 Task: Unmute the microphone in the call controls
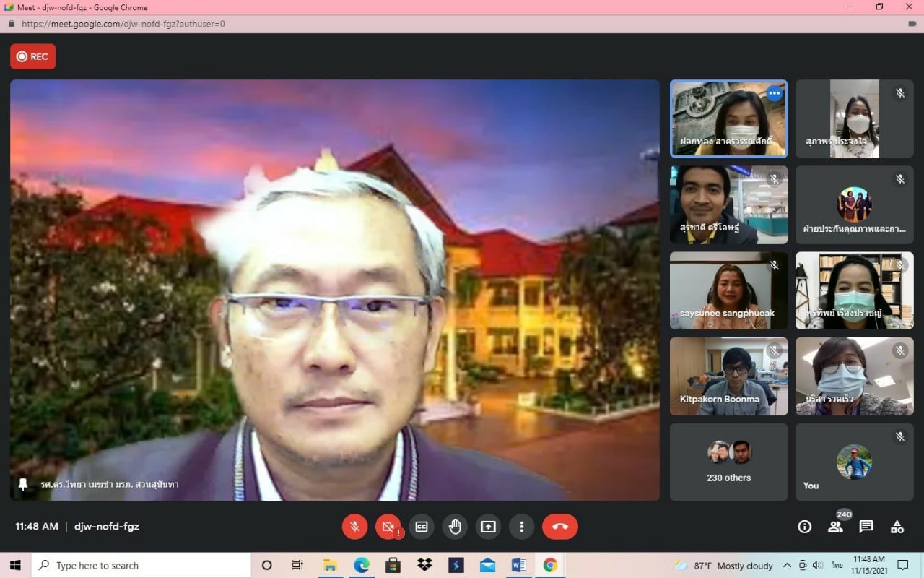pos(354,527)
